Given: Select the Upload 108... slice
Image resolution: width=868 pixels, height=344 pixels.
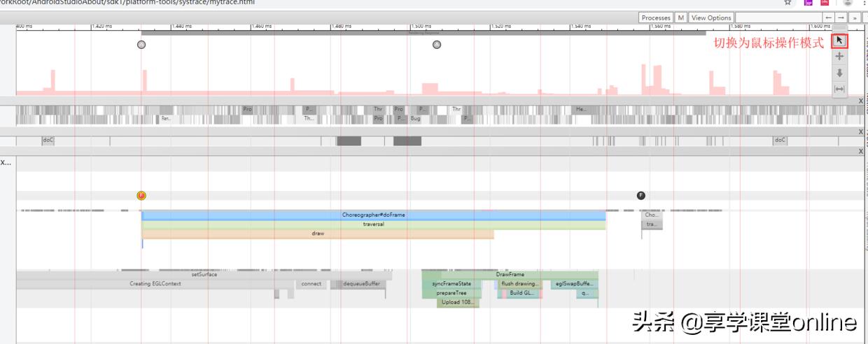Looking at the screenshot, I should tap(458, 303).
